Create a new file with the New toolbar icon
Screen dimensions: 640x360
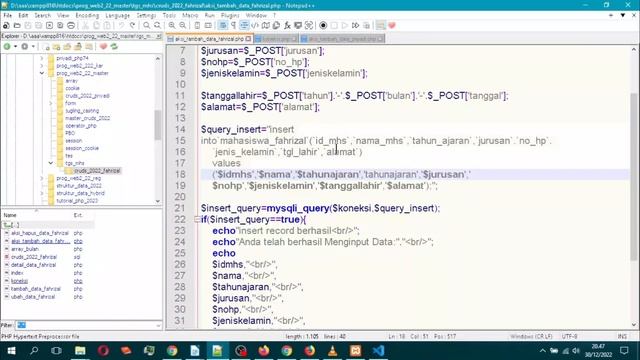point(6,25)
